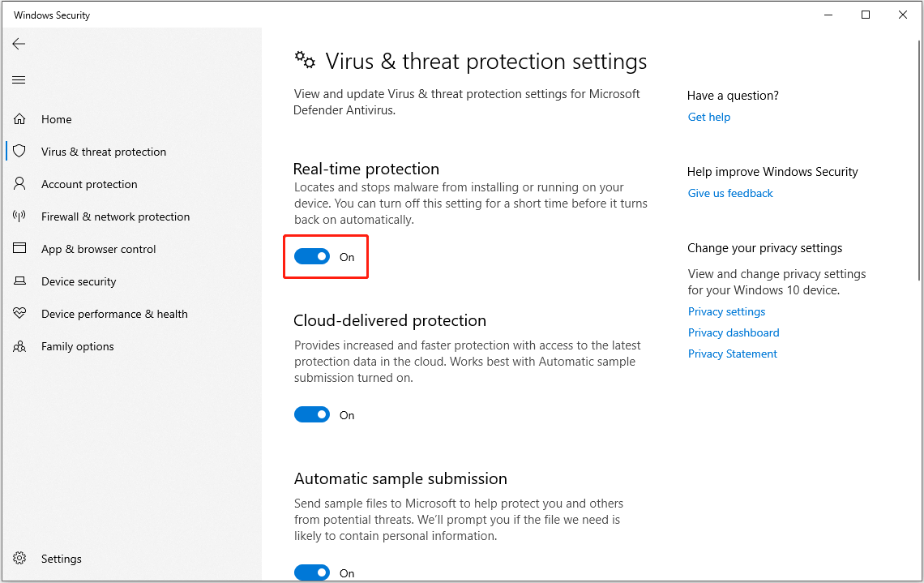
Task: Open the Home page icon
Action: [x=19, y=118]
